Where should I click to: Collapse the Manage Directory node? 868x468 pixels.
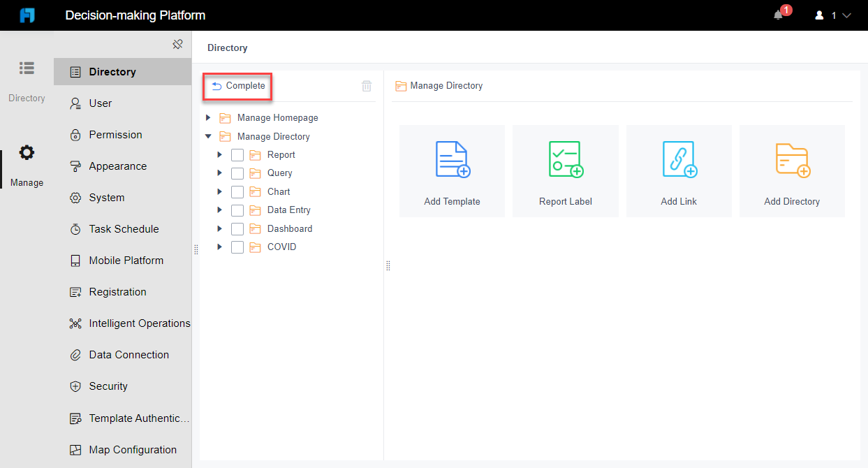[x=208, y=136]
